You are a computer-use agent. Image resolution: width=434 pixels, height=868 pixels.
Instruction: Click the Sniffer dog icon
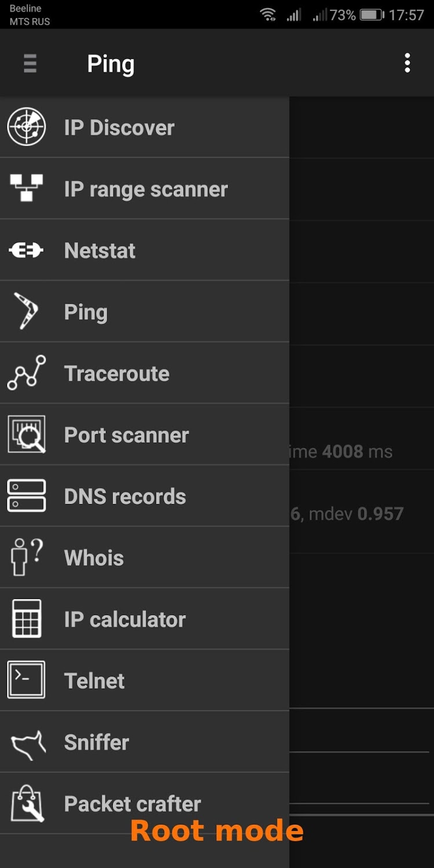[x=27, y=742]
